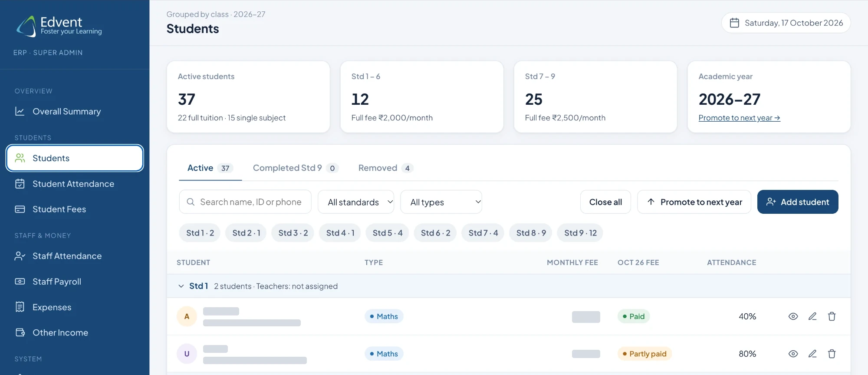Screen dimensions: 868x375
Task: Filter by the Std 5 · 4 chip
Action: pos(388,233)
